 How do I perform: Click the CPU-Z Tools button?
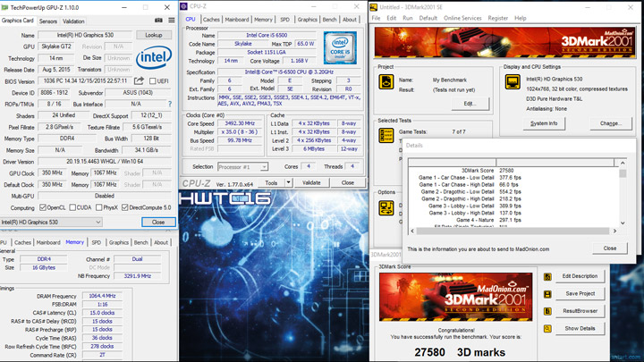(x=272, y=182)
